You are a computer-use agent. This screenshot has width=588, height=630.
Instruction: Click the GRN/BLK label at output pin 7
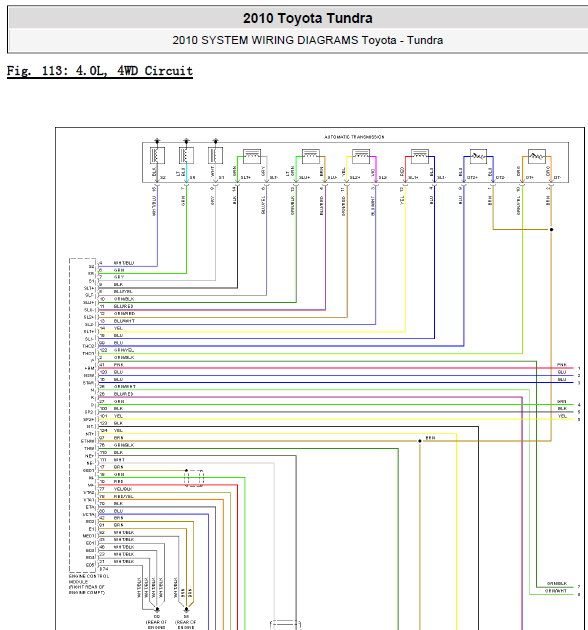click(x=557, y=583)
